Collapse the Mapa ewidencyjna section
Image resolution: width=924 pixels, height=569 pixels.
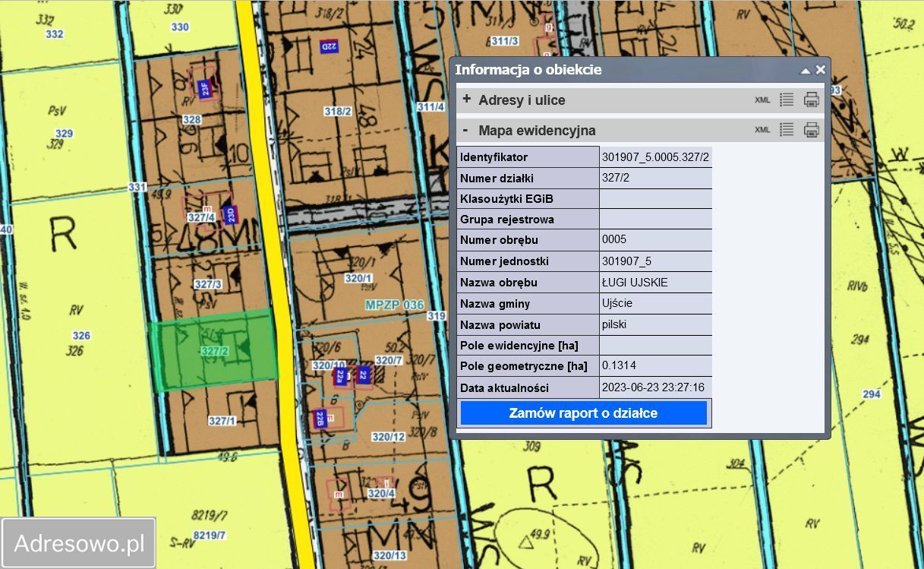pos(465,130)
